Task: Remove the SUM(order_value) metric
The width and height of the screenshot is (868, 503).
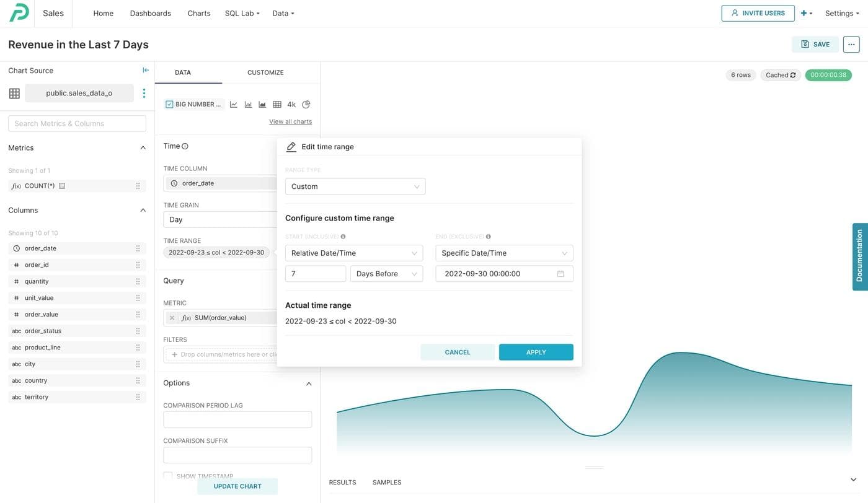Action: click(172, 318)
